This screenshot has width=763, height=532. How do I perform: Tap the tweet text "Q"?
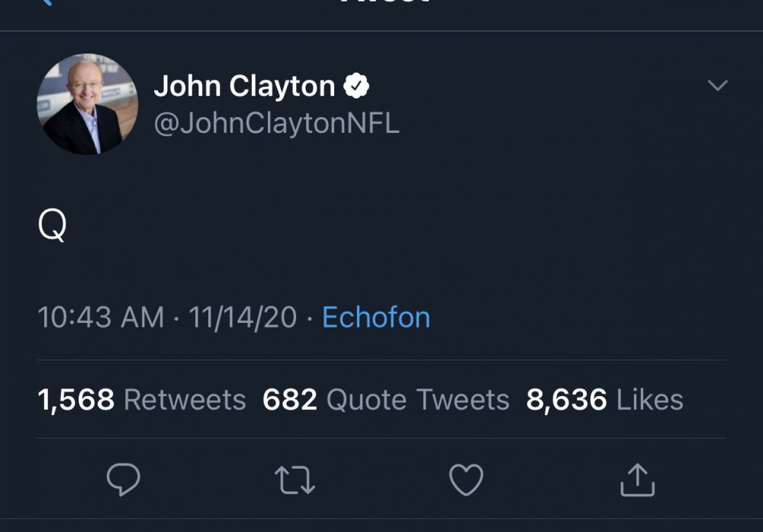(x=52, y=227)
